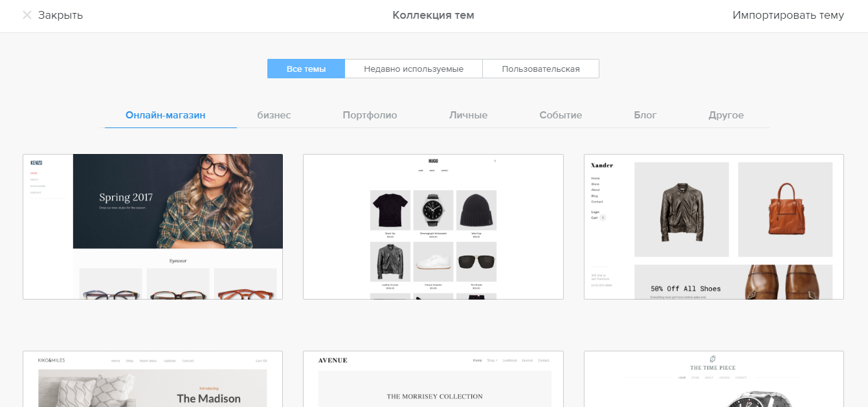Choose the HUGO theme
This screenshot has width=868, height=407.
point(433,226)
